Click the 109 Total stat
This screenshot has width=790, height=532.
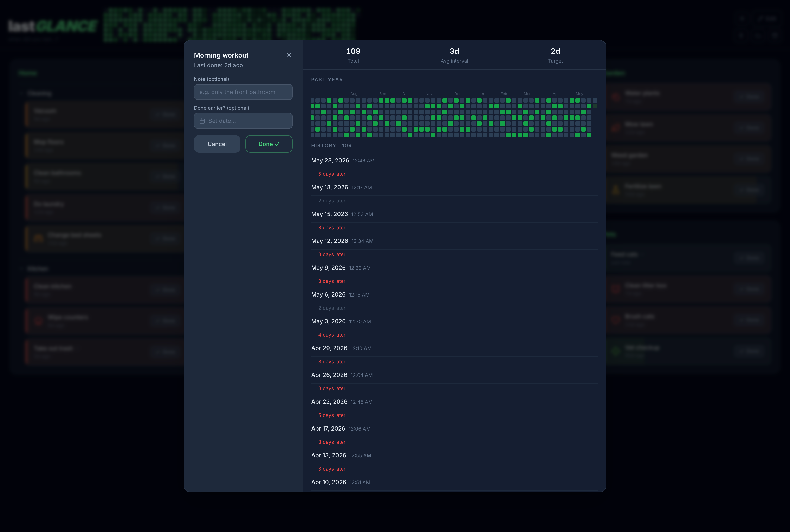click(353, 55)
